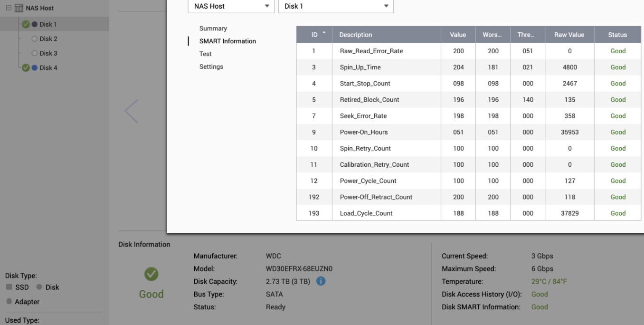
Task: Click the previous arrow chevron on the left
Action: 131,111
